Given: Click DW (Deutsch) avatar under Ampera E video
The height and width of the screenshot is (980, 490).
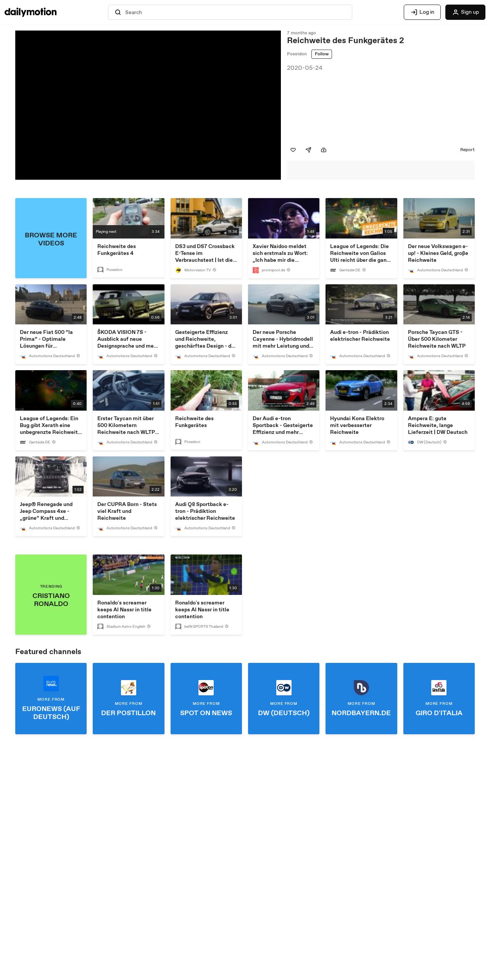Looking at the screenshot, I should coord(411,442).
